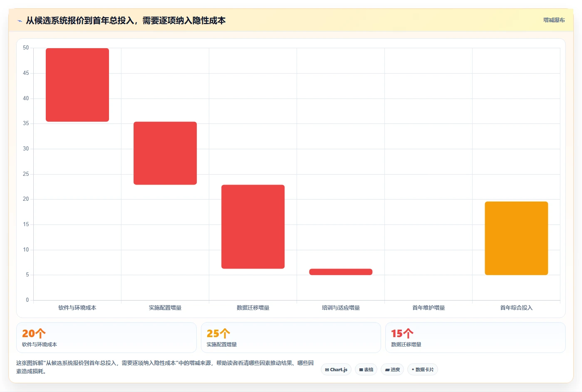The width and height of the screenshot is (582, 392).
Task: Click the y-axis value 25
Action: (26, 174)
